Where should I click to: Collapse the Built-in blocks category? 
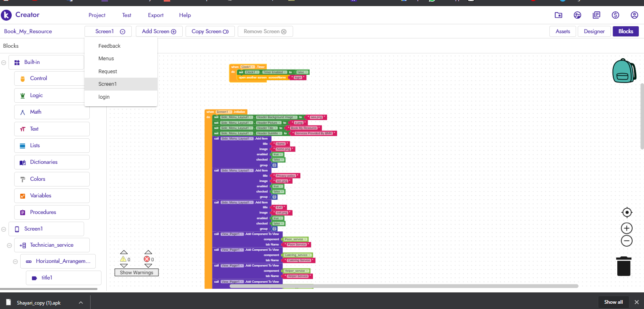[4, 63]
